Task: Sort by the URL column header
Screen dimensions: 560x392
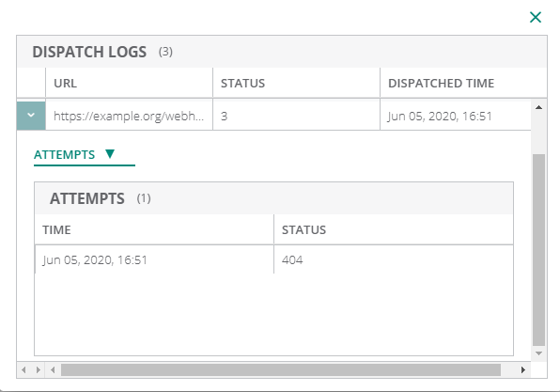Action: click(x=129, y=83)
